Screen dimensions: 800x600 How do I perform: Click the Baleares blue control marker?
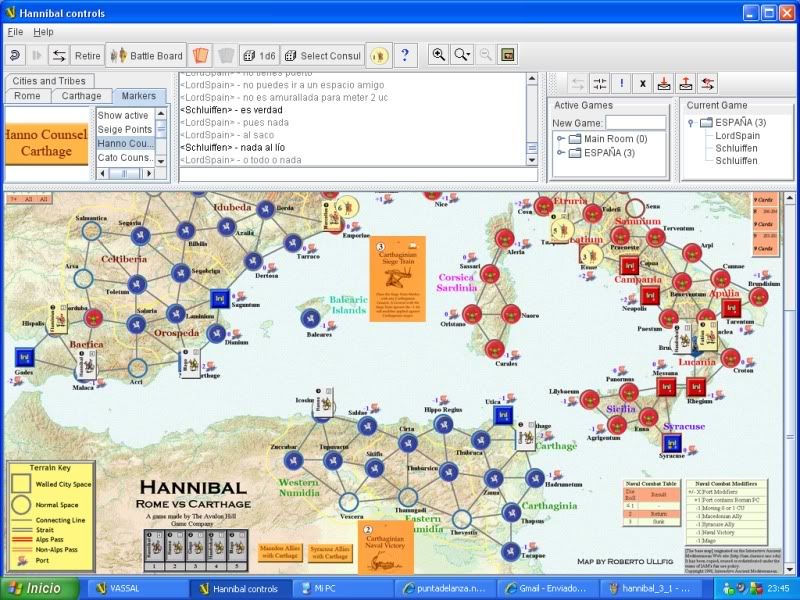tap(310, 319)
